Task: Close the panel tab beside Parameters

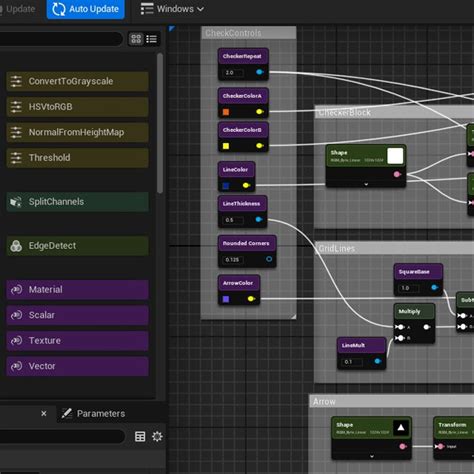Action: 44,413
